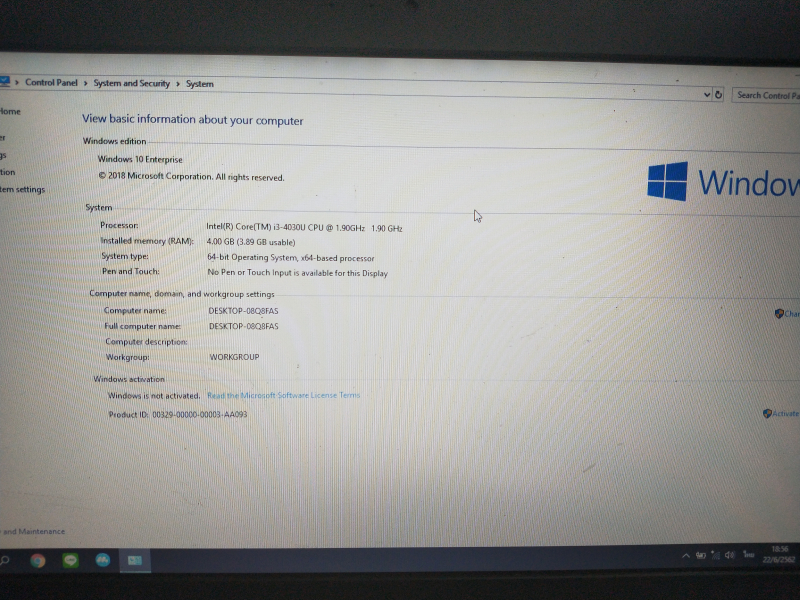Click Change settings shield link
The image size is (800, 600).
(787, 314)
